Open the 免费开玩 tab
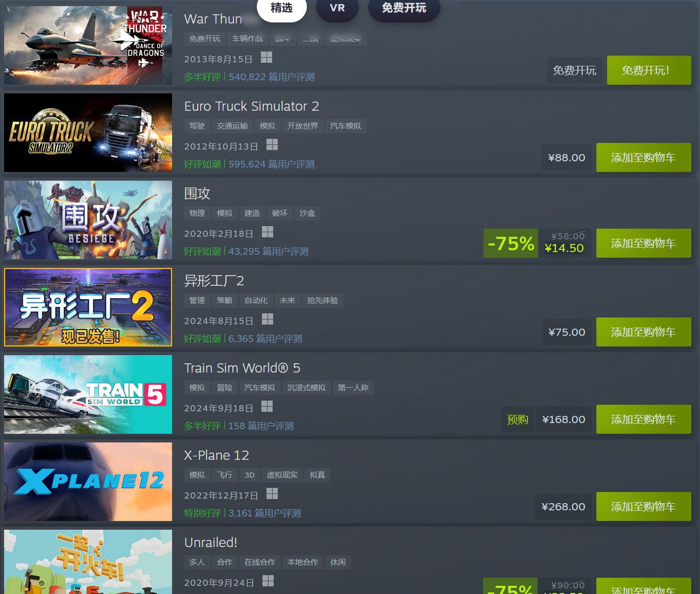 (x=404, y=8)
